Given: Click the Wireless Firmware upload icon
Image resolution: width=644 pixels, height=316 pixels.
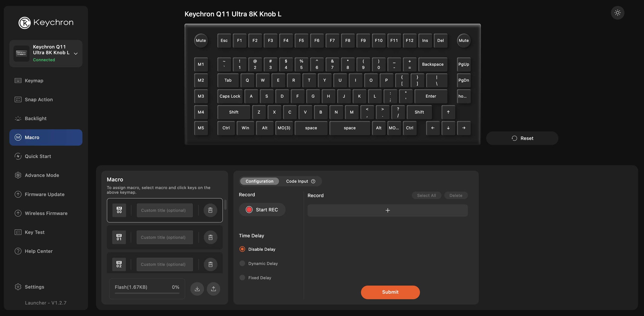Looking at the screenshot, I should [x=18, y=213].
